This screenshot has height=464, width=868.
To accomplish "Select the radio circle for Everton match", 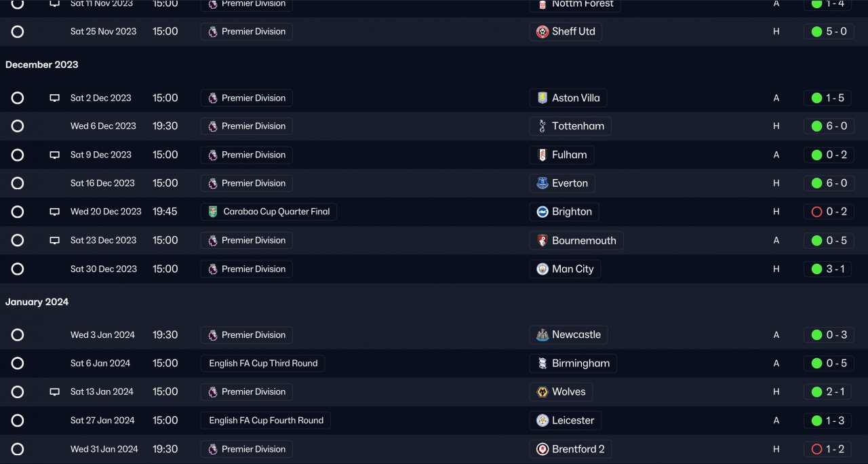I will coord(18,183).
